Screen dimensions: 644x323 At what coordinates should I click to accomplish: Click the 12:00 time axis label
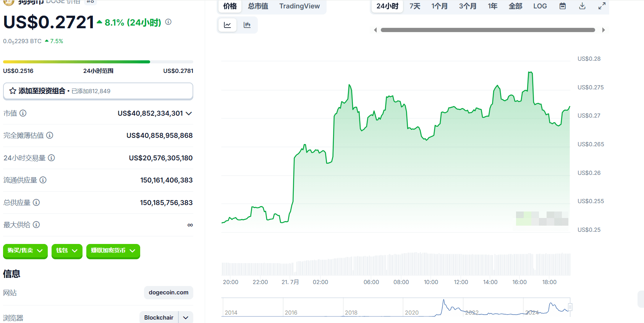461,282
